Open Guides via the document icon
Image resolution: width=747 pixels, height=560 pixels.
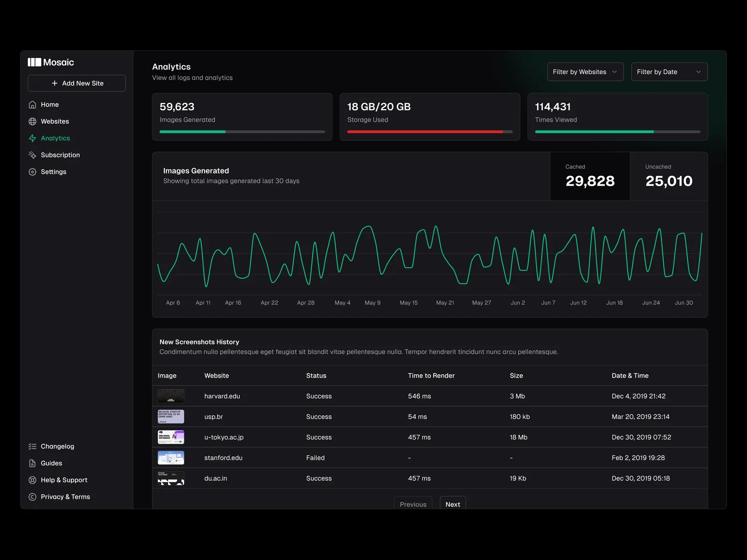click(32, 463)
